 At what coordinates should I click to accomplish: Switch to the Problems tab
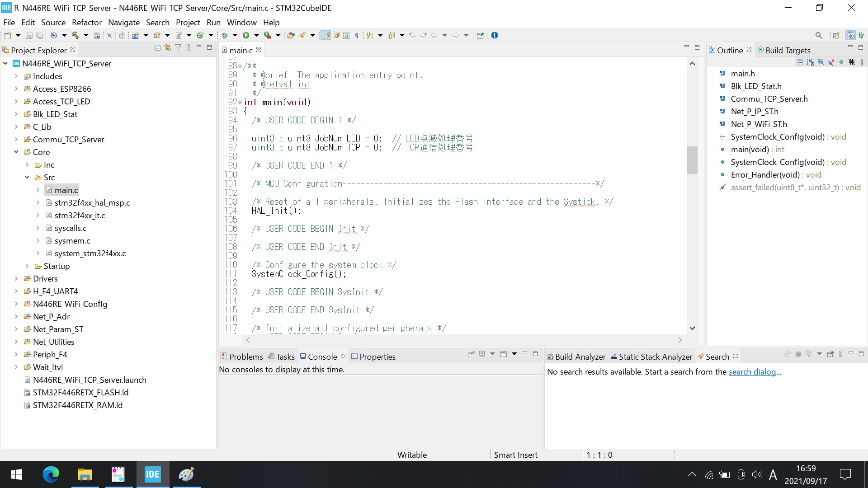point(241,357)
